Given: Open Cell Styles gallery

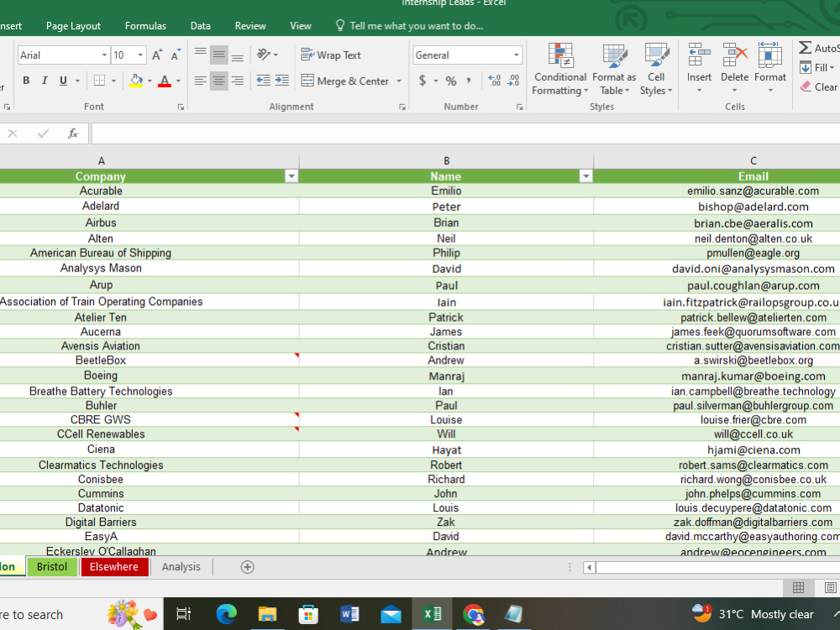Looking at the screenshot, I should 656,70.
